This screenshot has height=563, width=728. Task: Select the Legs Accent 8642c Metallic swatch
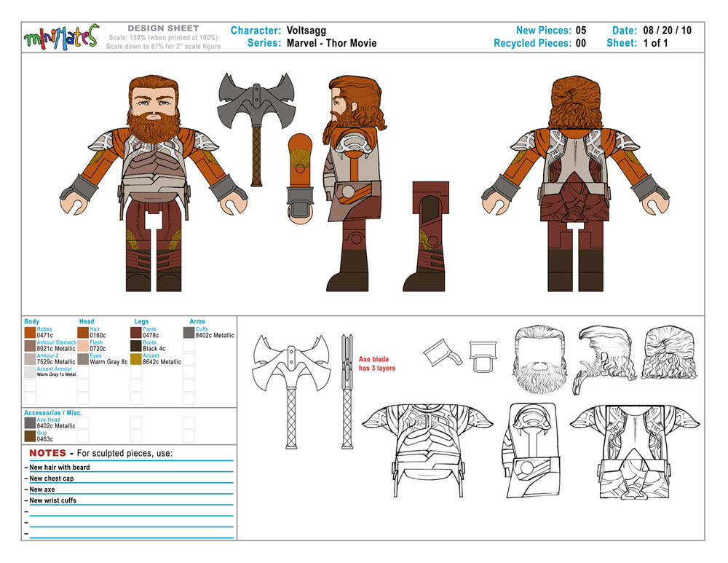point(136,359)
